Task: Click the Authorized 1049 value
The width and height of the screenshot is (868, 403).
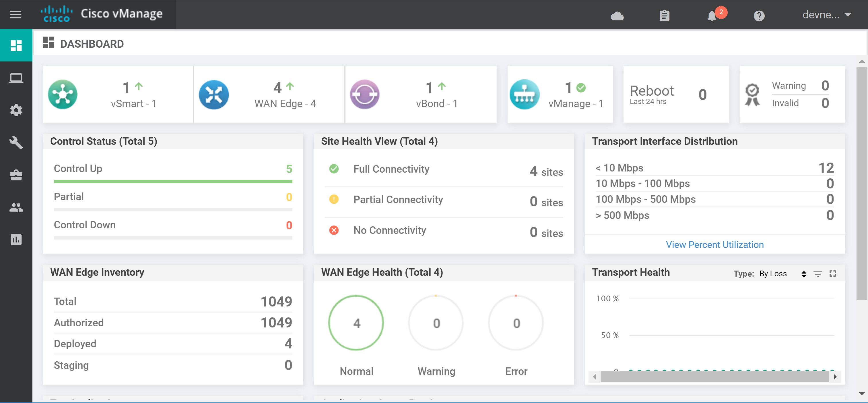Action: (276, 322)
